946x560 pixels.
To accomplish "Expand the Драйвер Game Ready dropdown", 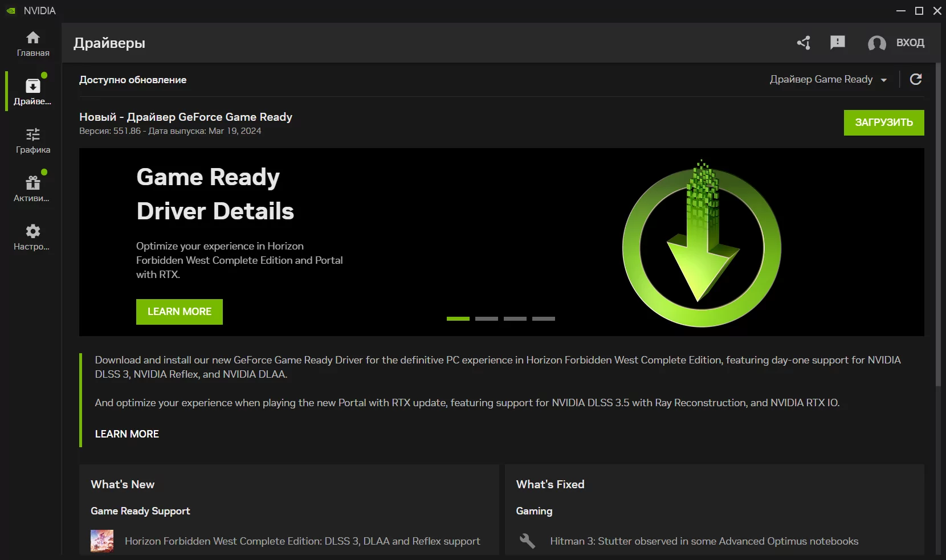I will [x=829, y=80].
